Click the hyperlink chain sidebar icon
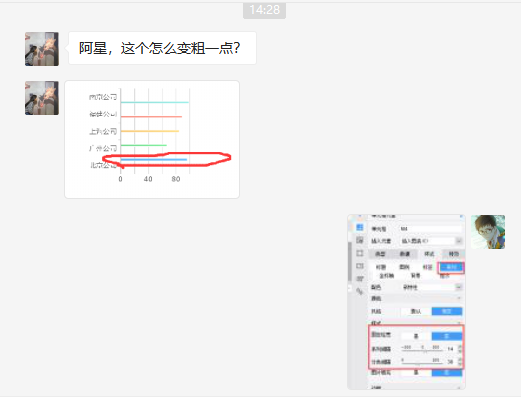Image resolution: width=521 pixels, height=399 pixels. coord(360,291)
